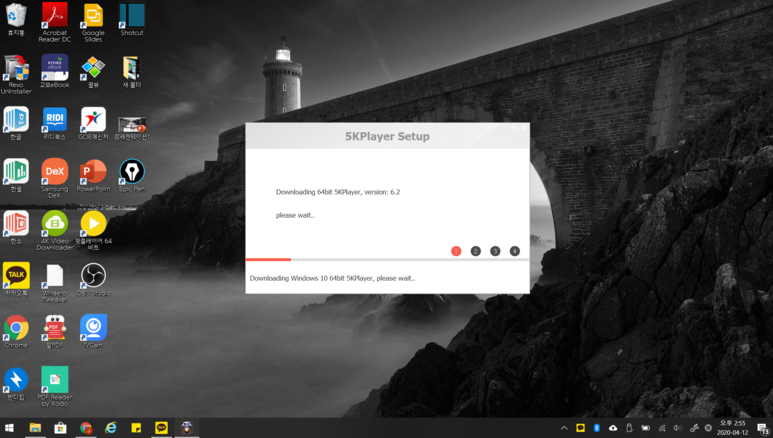Click the cloud sync tray icon
The width and height of the screenshot is (773, 438).
coord(613,428)
